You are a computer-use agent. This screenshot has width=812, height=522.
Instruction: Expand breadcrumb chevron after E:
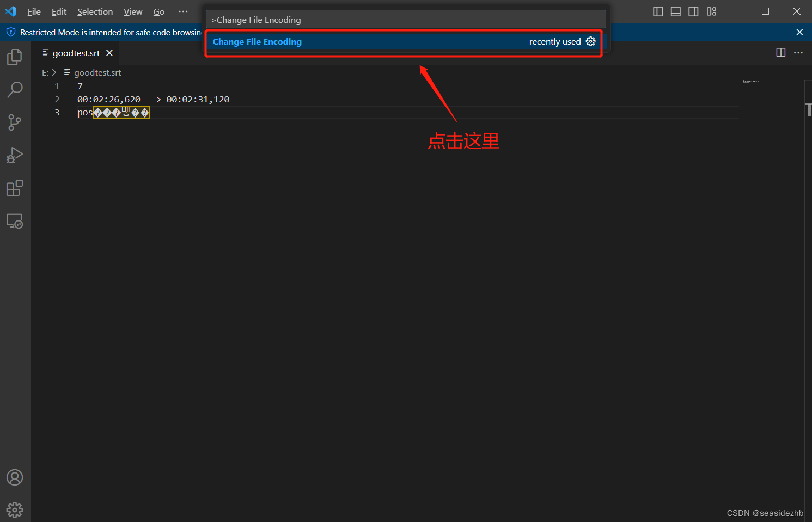pyautogui.click(x=54, y=72)
